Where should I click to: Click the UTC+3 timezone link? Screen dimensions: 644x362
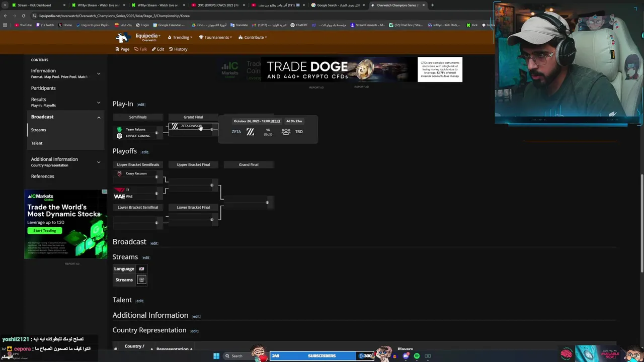pyautogui.click(x=275, y=121)
